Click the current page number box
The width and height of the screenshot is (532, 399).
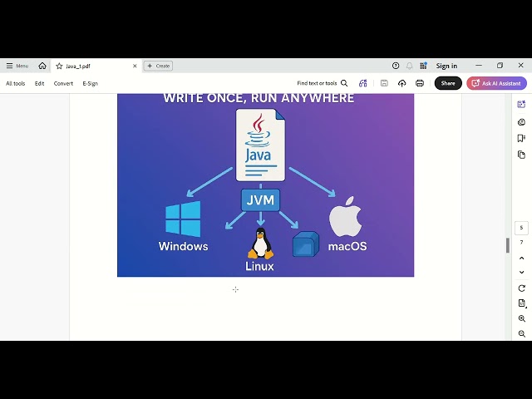coord(521,228)
